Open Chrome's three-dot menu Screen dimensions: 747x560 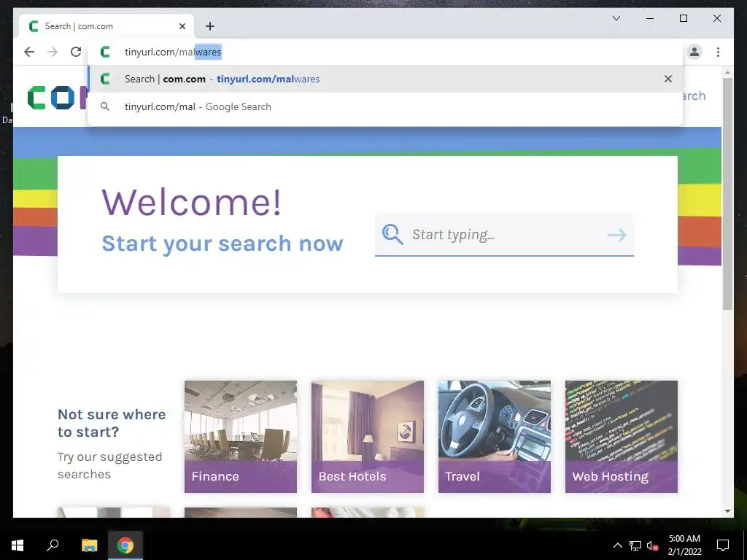718,52
